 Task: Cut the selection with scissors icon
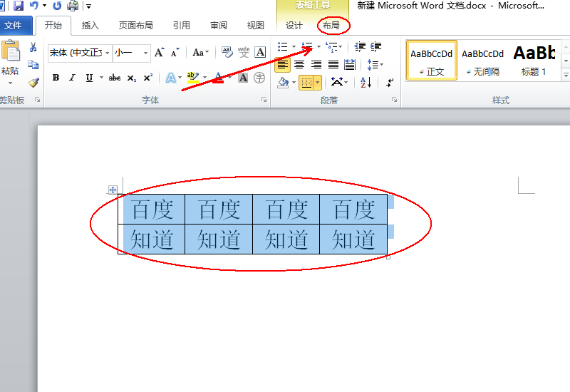pos(33,47)
